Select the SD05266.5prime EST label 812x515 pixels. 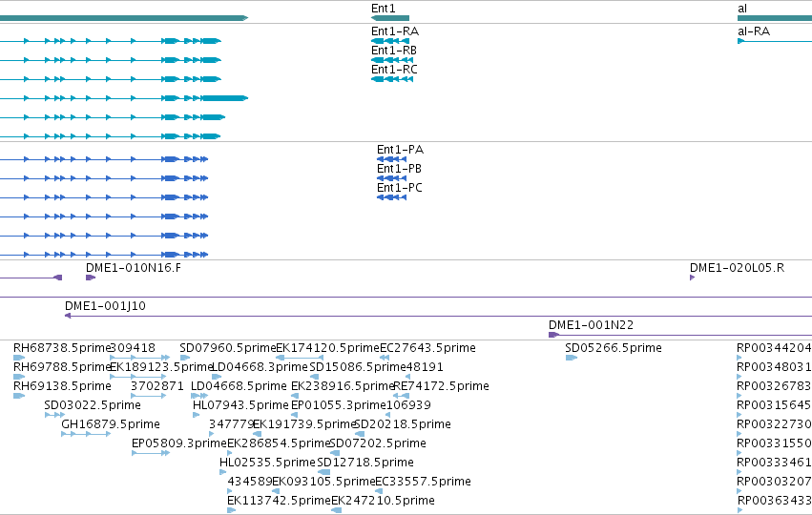[x=614, y=348]
